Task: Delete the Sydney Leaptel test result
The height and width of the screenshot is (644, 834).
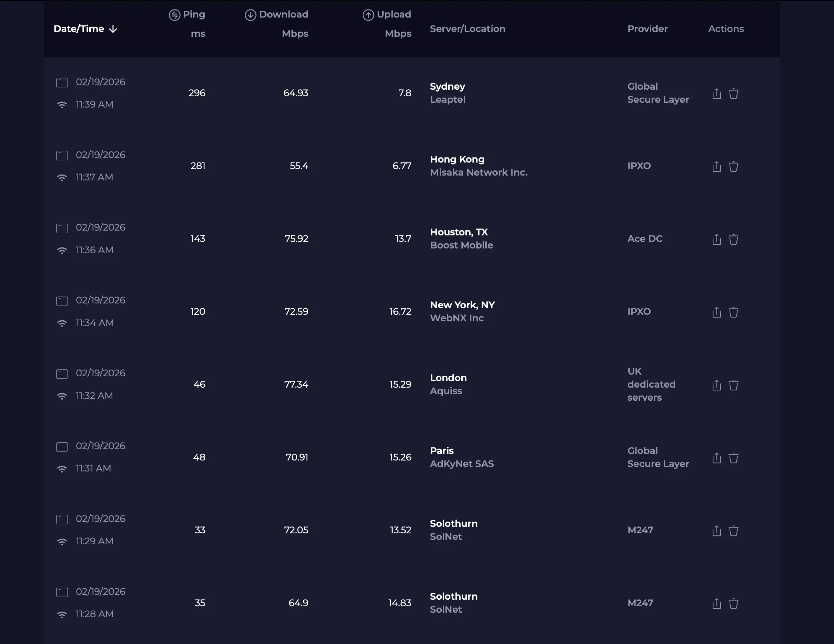Action: coord(733,93)
